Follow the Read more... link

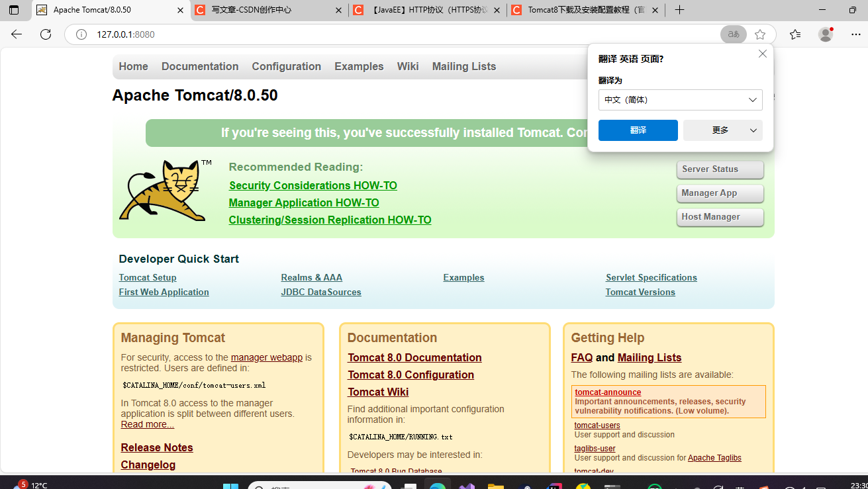[148, 424]
